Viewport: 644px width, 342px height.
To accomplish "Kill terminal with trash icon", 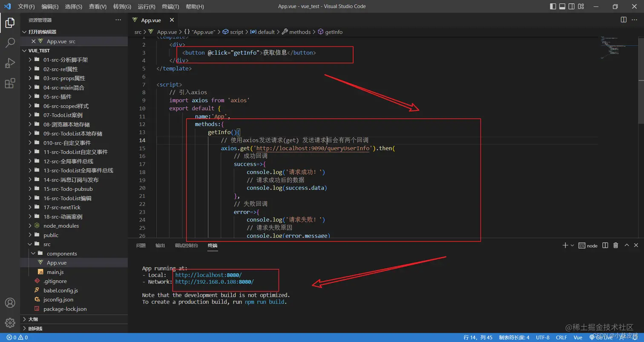I will [x=615, y=245].
